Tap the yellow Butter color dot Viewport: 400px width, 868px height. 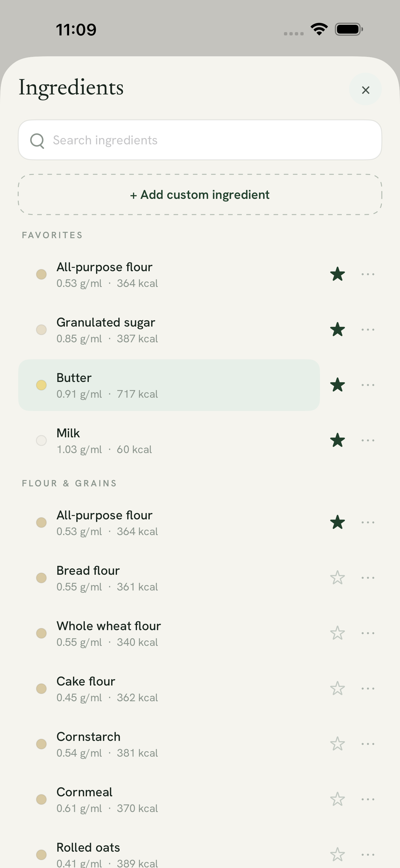[41, 385]
